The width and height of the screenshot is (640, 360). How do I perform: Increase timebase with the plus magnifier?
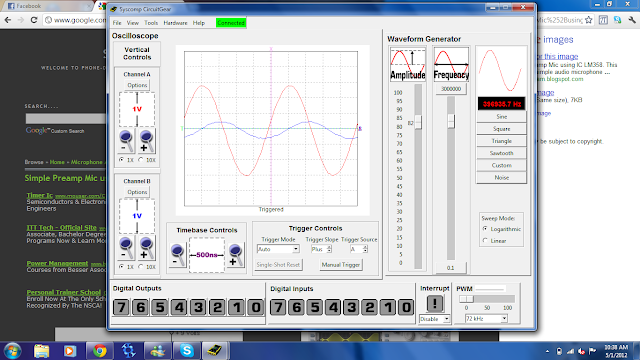click(236, 255)
